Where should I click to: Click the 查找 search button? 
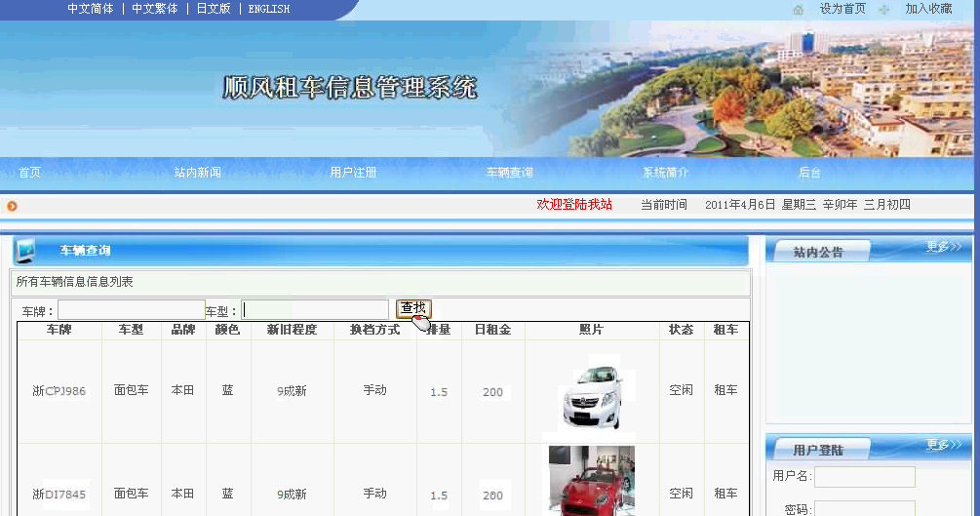coord(413,307)
